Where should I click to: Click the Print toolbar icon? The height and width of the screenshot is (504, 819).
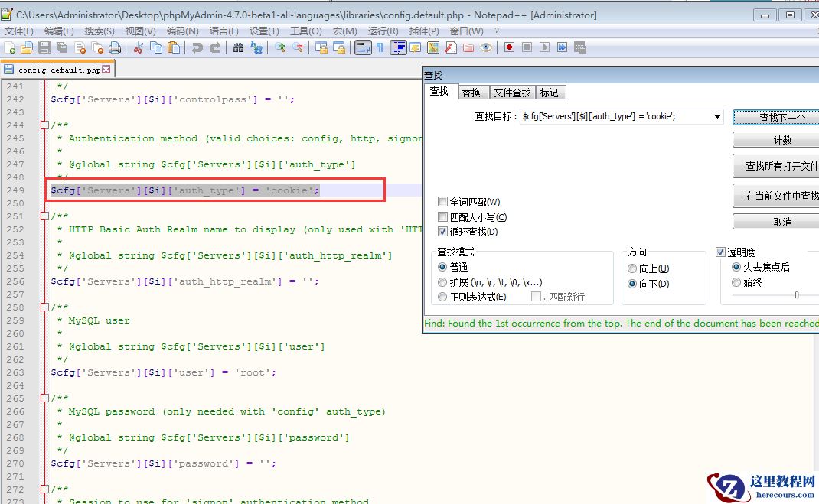pyautogui.click(x=115, y=47)
